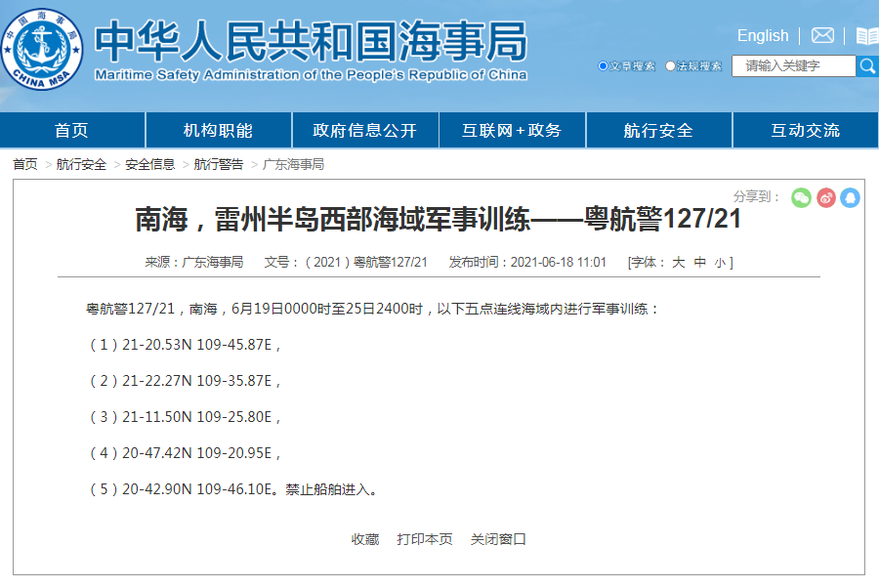
Task: Open the 互动交流 navigation tab
Action: (x=805, y=131)
